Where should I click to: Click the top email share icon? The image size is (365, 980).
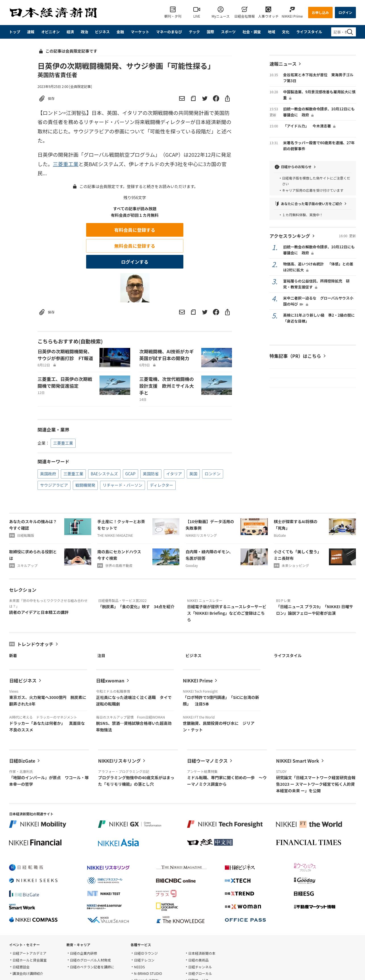pyautogui.click(x=182, y=98)
